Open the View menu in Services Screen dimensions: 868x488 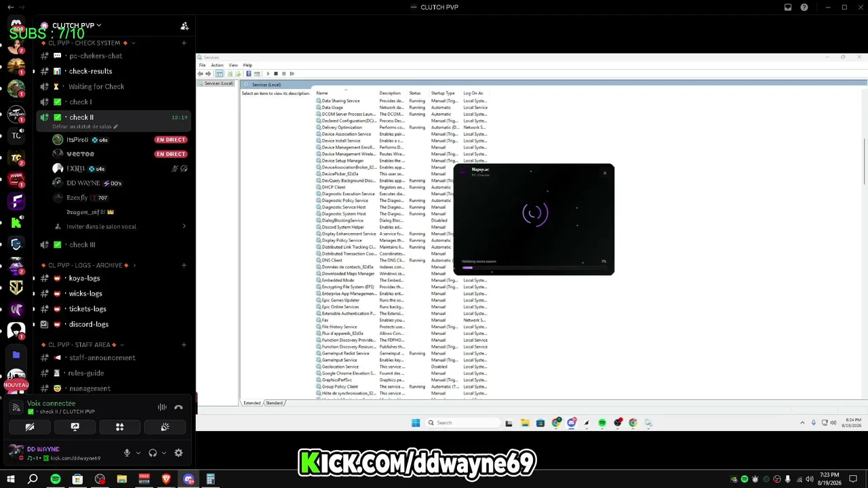pos(233,65)
